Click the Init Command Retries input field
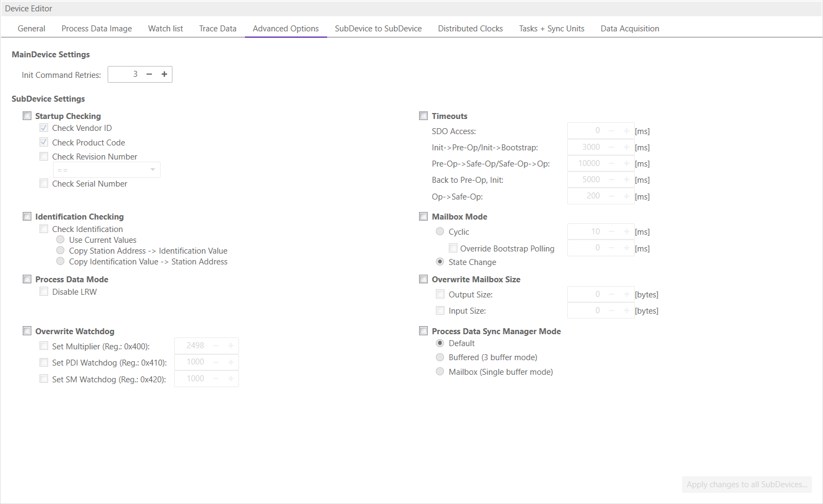 pyautogui.click(x=124, y=74)
